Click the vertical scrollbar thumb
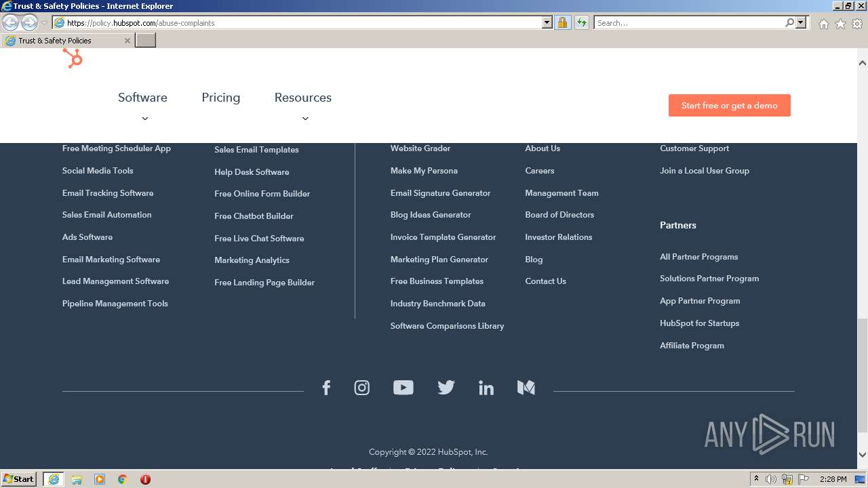Viewport: 868px width, 488px height. pyautogui.click(x=862, y=375)
